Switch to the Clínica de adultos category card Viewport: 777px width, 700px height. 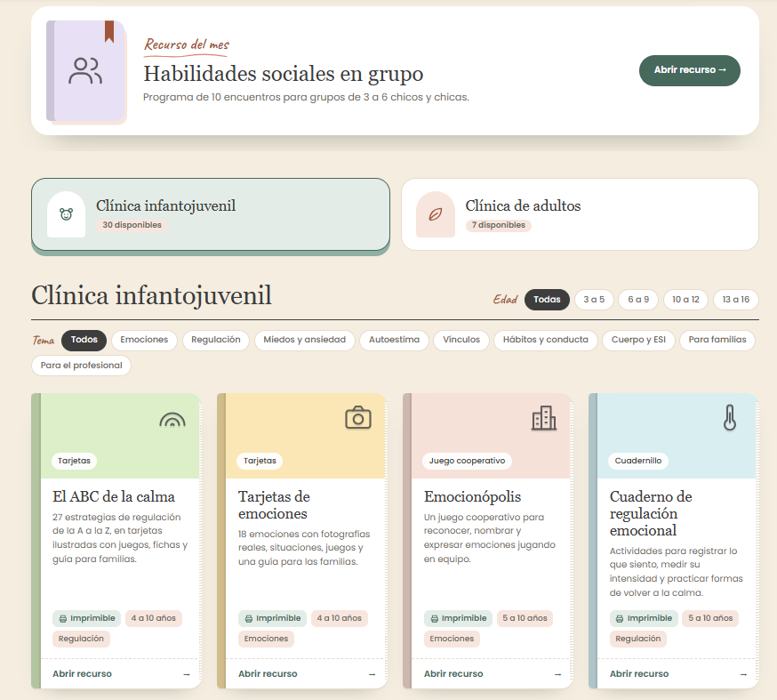(580, 214)
